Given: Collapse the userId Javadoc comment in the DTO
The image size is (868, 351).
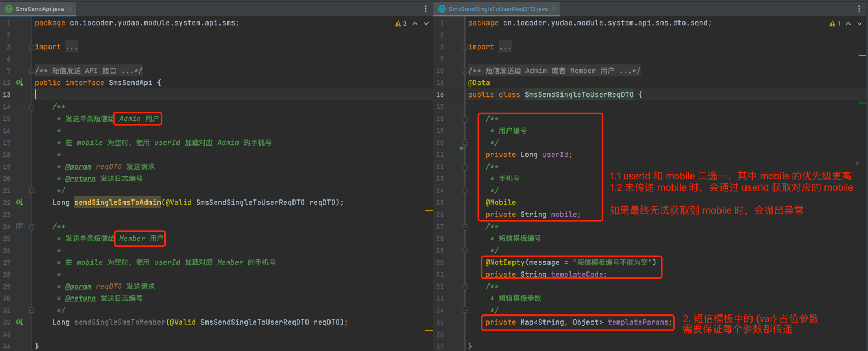Looking at the screenshot, I should pyautogui.click(x=465, y=119).
